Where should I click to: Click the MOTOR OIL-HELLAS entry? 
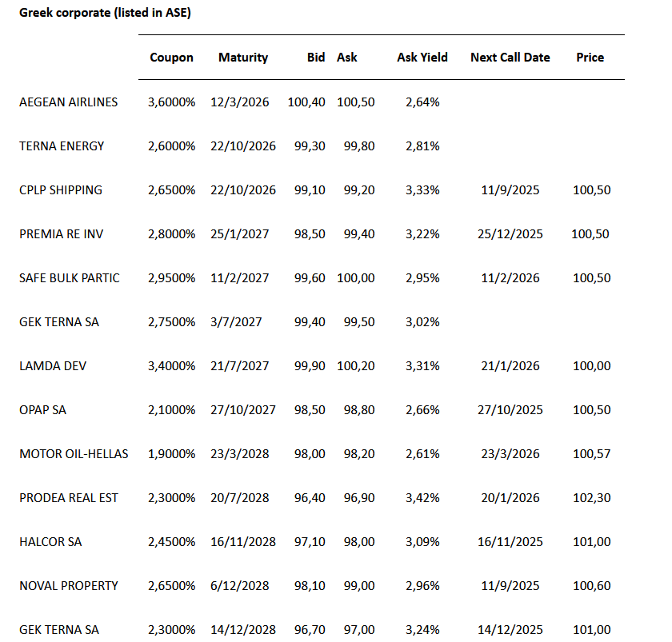click(x=74, y=454)
